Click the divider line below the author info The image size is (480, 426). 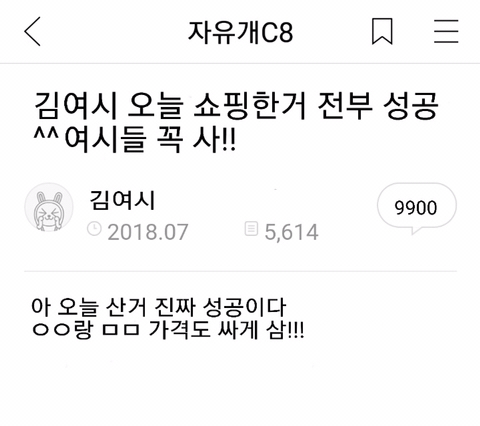click(x=240, y=271)
